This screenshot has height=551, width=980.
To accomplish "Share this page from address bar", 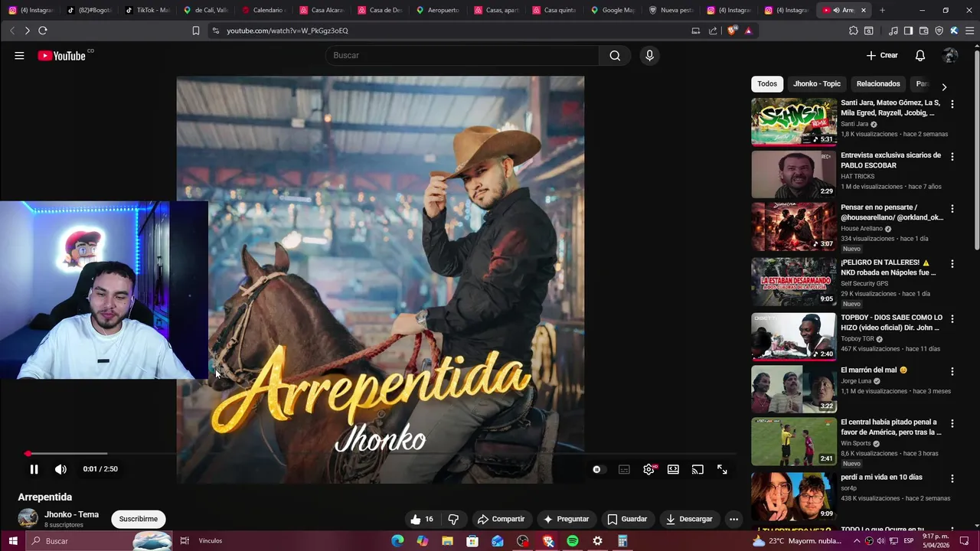I will point(713,31).
